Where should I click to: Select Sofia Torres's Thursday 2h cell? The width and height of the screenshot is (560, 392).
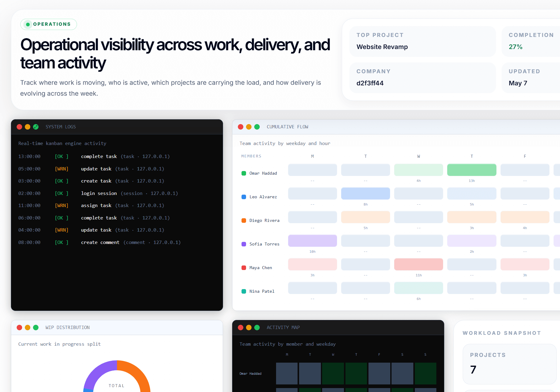pos(472,241)
